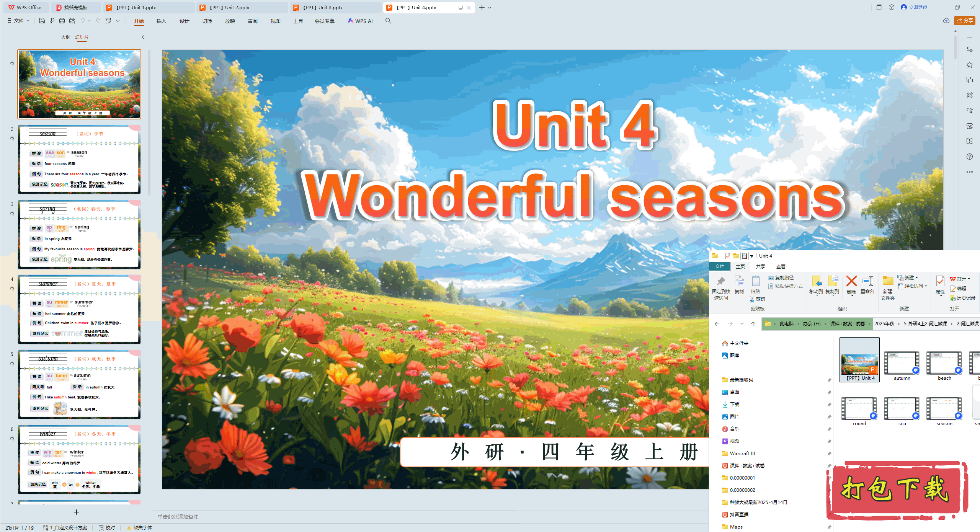Click the slide thumbnail panel scrollbar
980x532 pixels.
(x=149, y=122)
